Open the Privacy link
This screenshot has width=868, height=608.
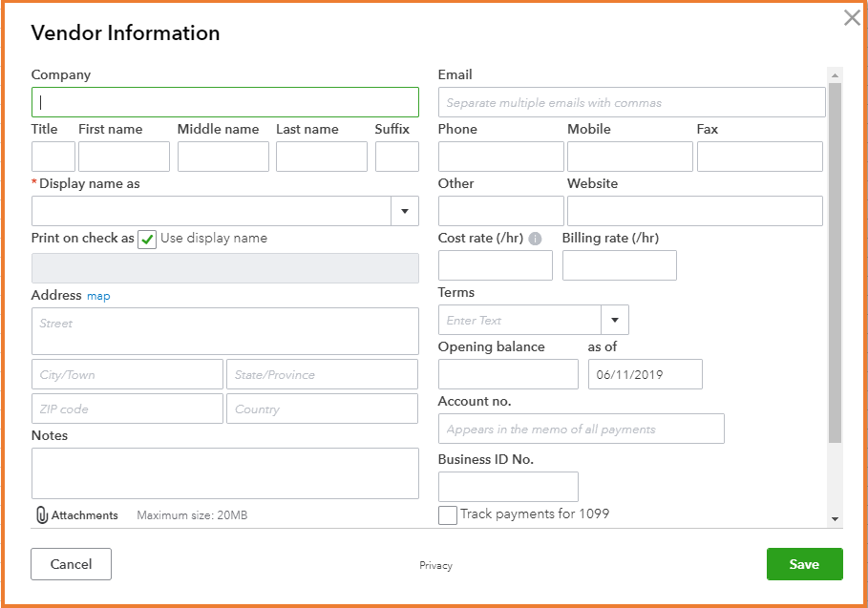(x=435, y=565)
